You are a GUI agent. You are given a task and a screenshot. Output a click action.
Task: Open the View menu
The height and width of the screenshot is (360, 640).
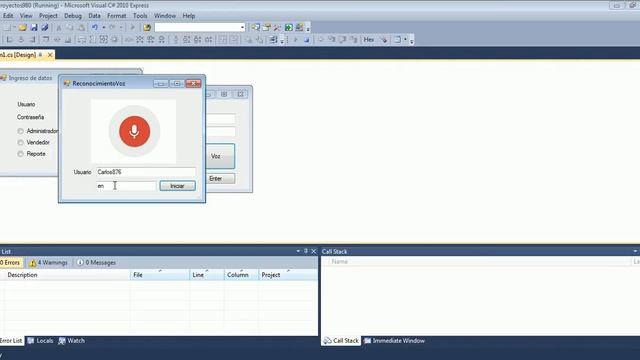pyautogui.click(x=26, y=16)
